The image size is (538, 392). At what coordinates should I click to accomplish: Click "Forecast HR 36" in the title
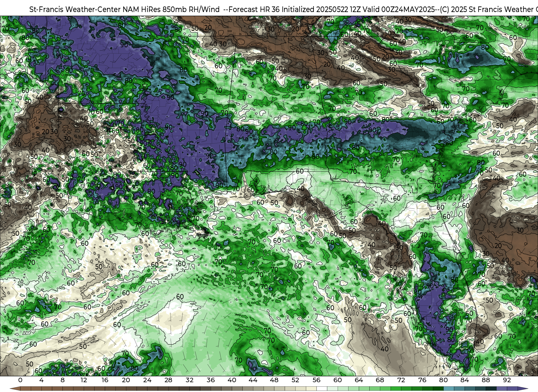click(254, 10)
